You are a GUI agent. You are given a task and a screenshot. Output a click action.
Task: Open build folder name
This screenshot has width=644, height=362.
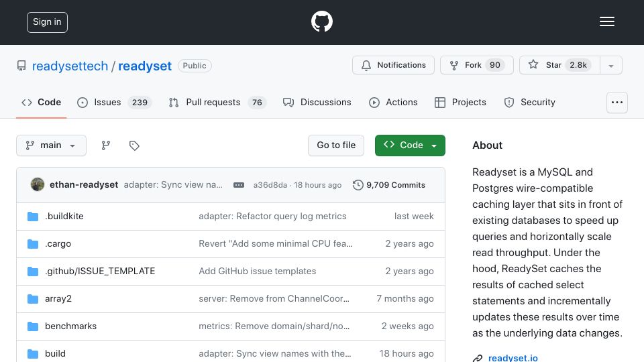[55, 353]
